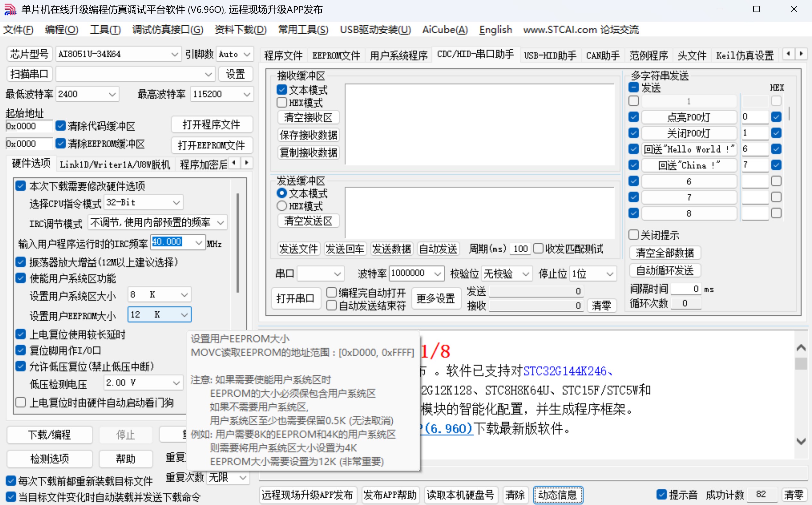Check 上电复位时由硬件自动启动看门狗 option
Viewport: 812px width, 505px height.
click(21, 402)
